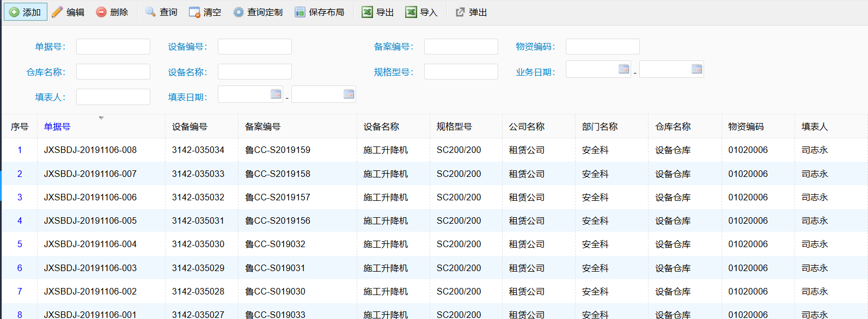Click the 导入 (Import) Excel button
Viewport: 868px width, 319px height.
pos(421,12)
